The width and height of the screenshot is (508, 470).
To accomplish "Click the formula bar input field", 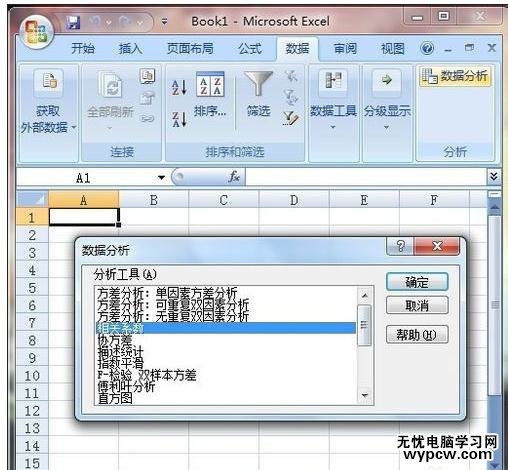I will coord(367,177).
